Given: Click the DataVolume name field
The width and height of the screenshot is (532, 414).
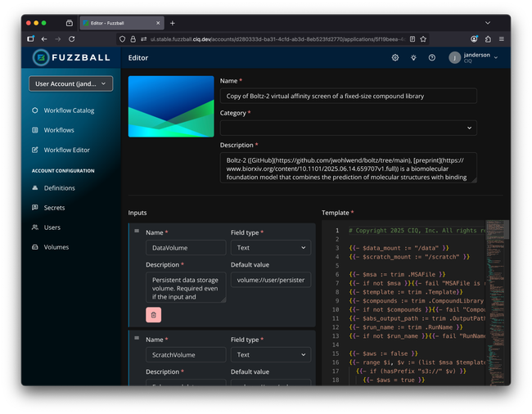Looking at the screenshot, I should pos(186,248).
